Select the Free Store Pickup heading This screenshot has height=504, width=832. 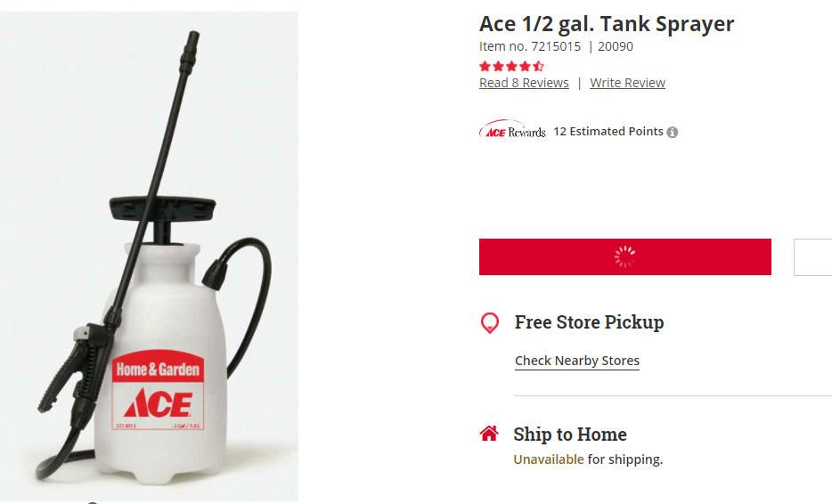coord(589,322)
